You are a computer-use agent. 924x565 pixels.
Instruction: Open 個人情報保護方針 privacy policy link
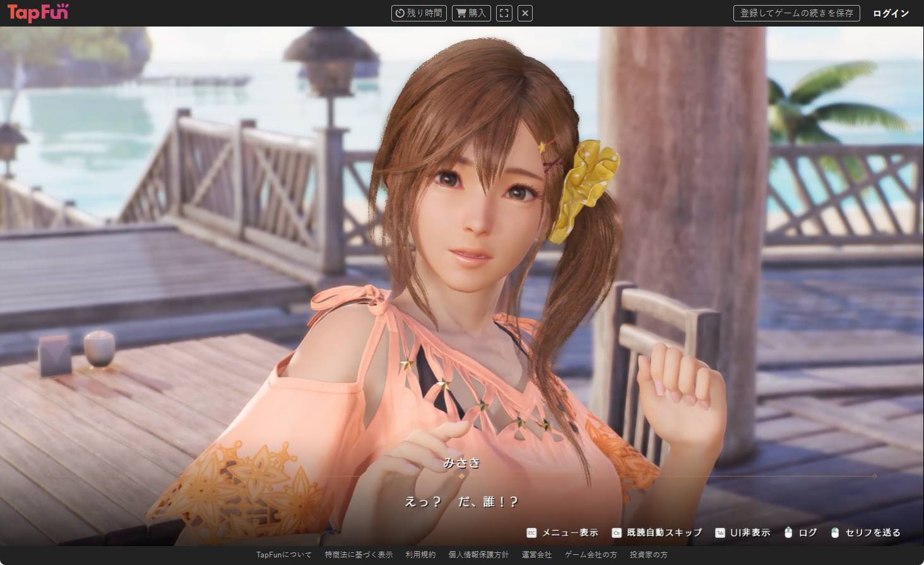tap(478, 555)
